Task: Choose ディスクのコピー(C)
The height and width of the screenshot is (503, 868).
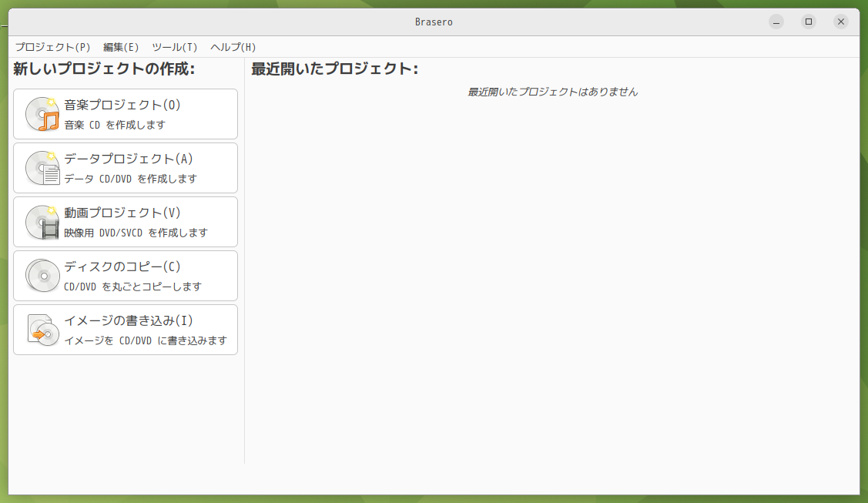Action: (126, 276)
